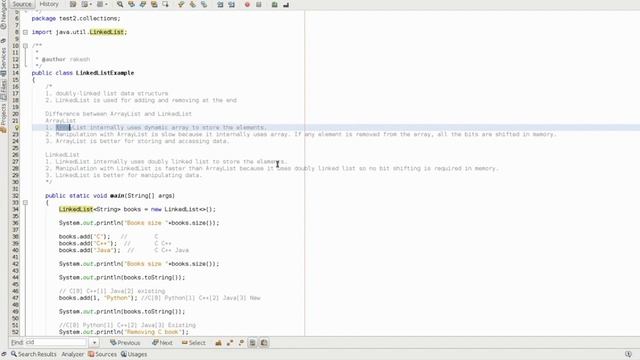Click the Select find button
Viewport: 640px width, 360px height.
click(194, 343)
